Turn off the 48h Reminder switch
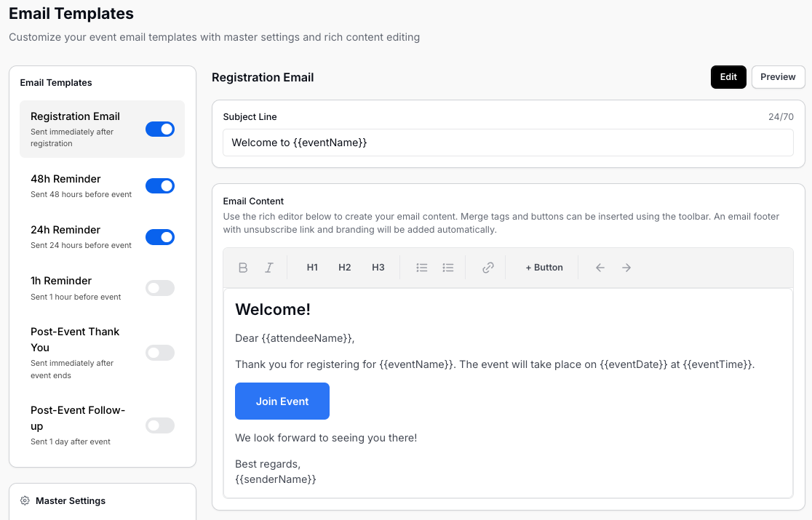This screenshot has width=812, height=520. click(160, 186)
